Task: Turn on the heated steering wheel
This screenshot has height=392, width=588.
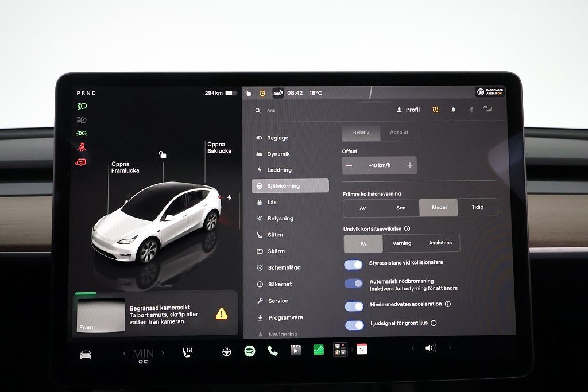Action: [x=226, y=351]
